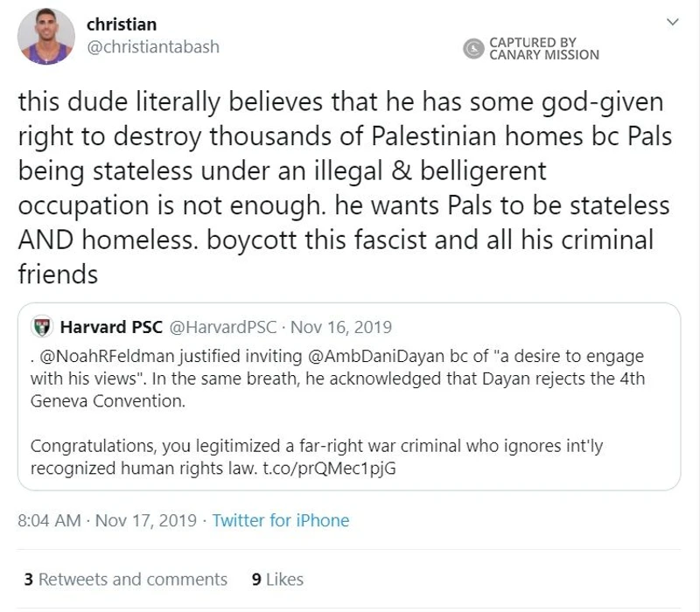View the 9 Likes list
Viewport: 700px width, 612px height.
pyautogui.click(x=277, y=580)
